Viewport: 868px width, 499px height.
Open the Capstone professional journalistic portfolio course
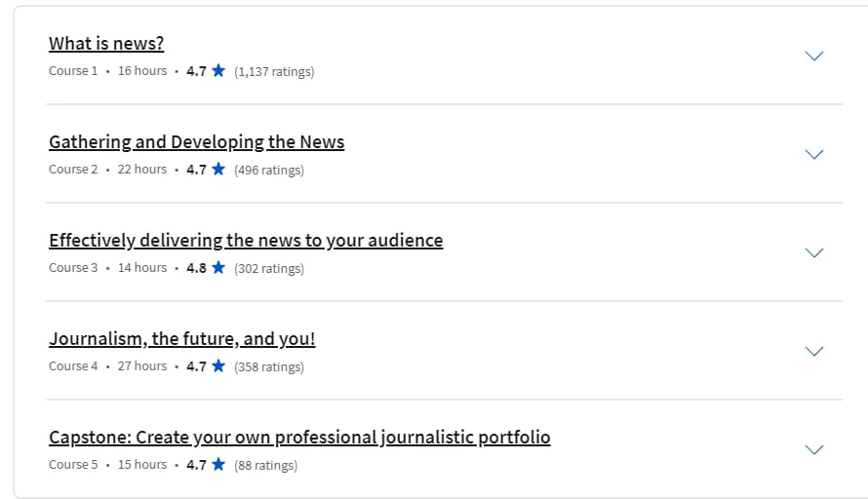(x=299, y=437)
